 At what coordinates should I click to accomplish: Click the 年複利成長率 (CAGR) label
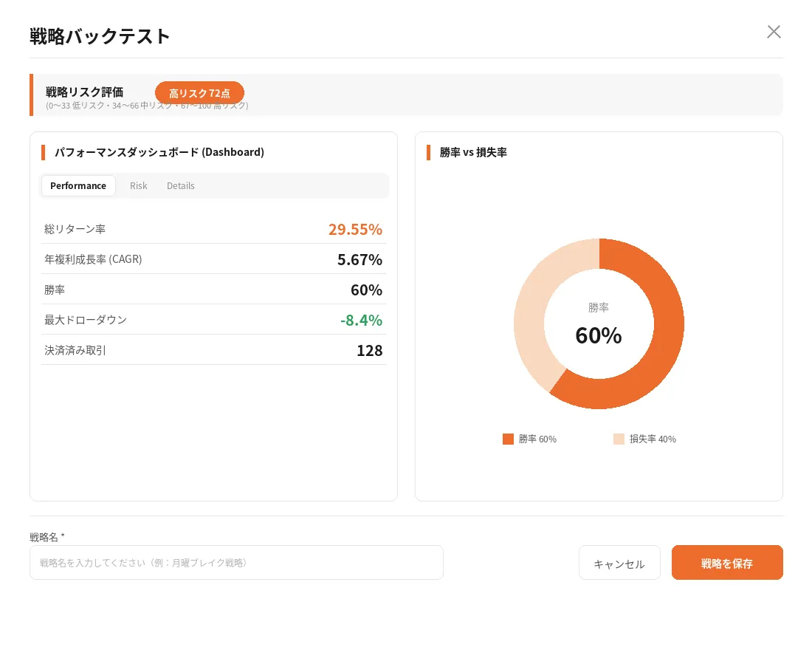pyautogui.click(x=93, y=259)
